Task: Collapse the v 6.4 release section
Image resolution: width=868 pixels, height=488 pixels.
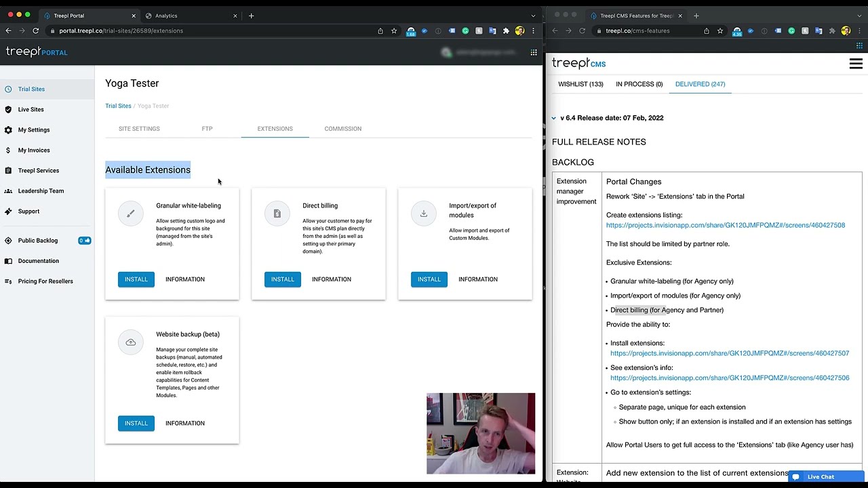Action: click(553, 118)
